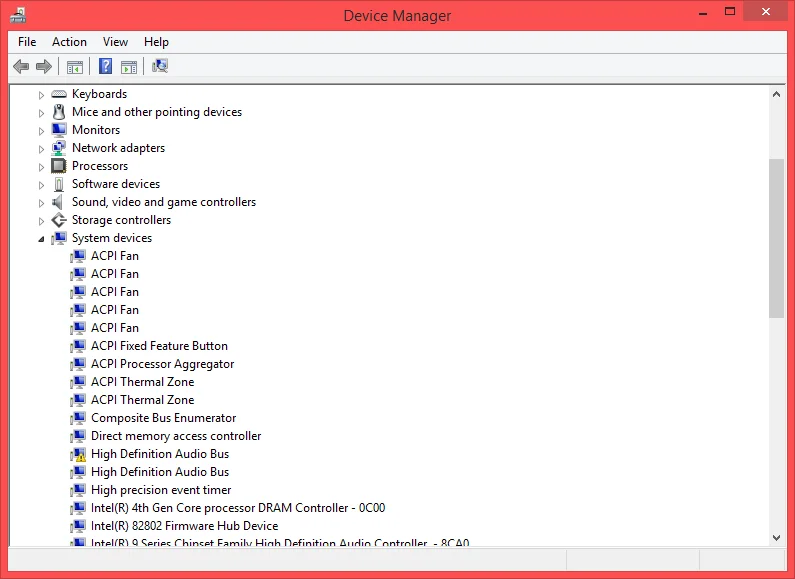Expand the Network adapters node
Image resolution: width=795 pixels, height=579 pixels.
tap(41, 149)
